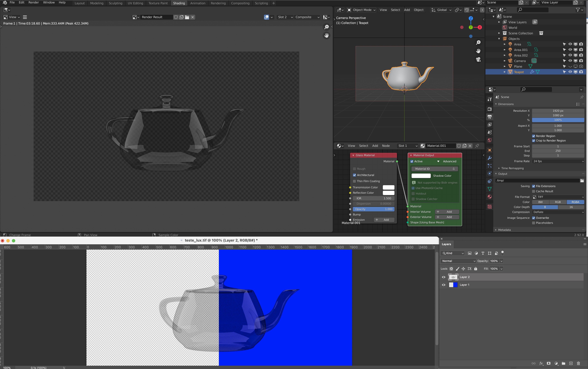
Task: Click the zoom magnifier in render view
Action: (x=326, y=27)
